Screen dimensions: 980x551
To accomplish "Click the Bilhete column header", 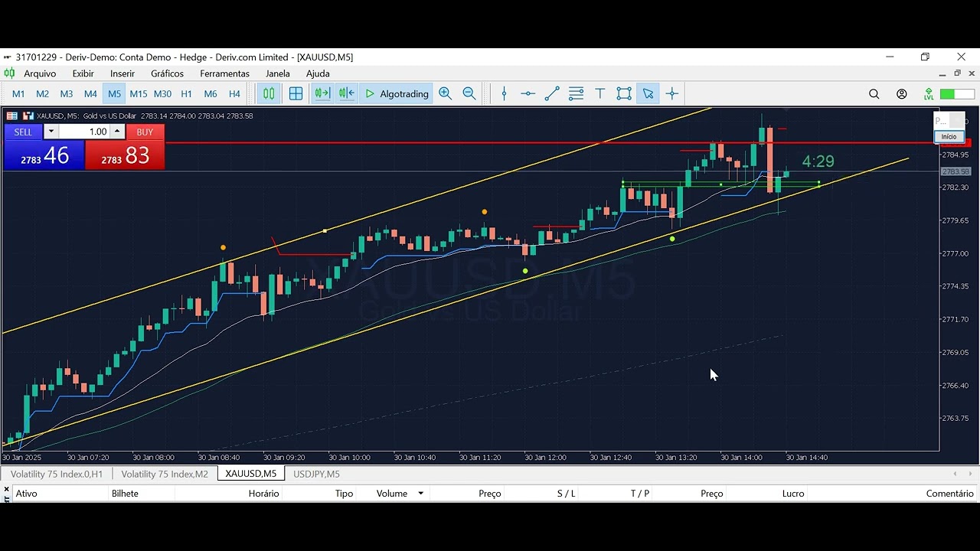I will (125, 494).
